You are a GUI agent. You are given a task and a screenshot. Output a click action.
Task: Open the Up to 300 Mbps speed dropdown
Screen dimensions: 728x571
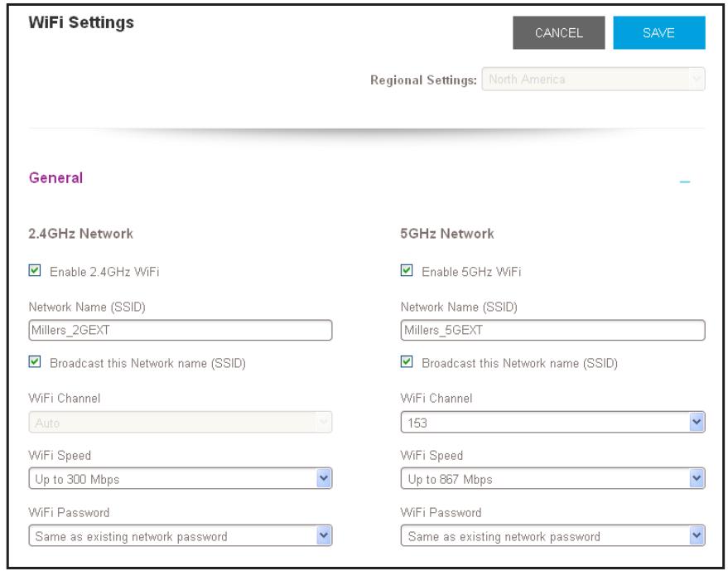(x=181, y=478)
